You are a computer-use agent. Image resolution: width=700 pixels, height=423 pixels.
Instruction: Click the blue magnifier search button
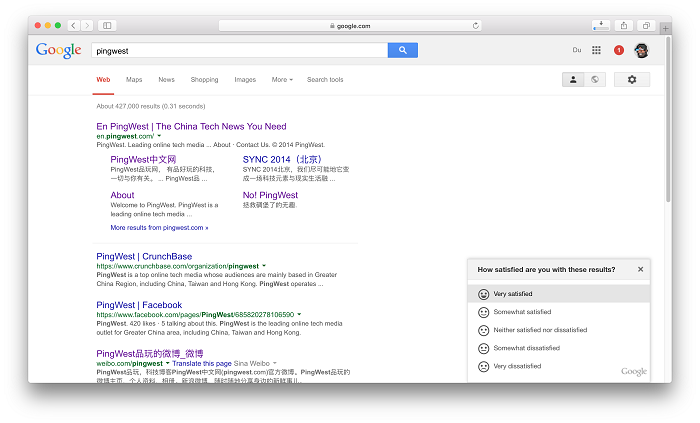point(403,50)
